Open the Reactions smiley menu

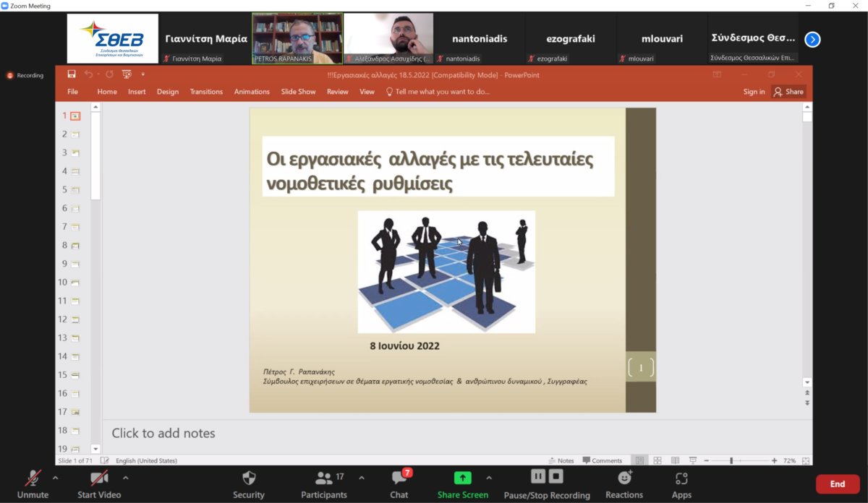pyautogui.click(x=624, y=478)
